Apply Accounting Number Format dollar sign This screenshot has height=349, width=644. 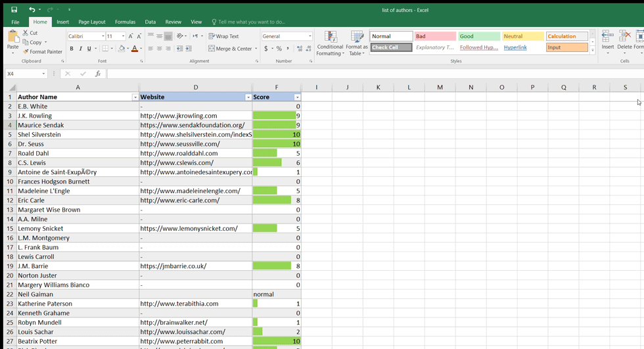(266, 49)
